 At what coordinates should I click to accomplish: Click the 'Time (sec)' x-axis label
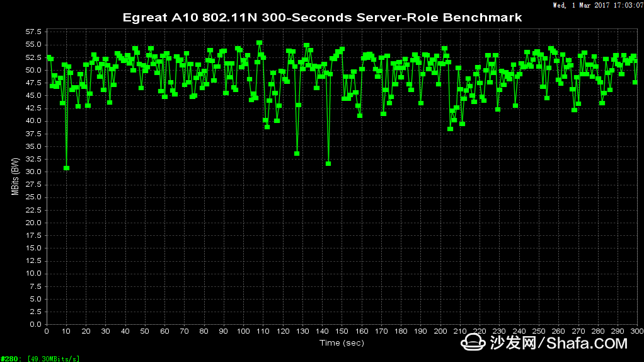pos(342,342)
